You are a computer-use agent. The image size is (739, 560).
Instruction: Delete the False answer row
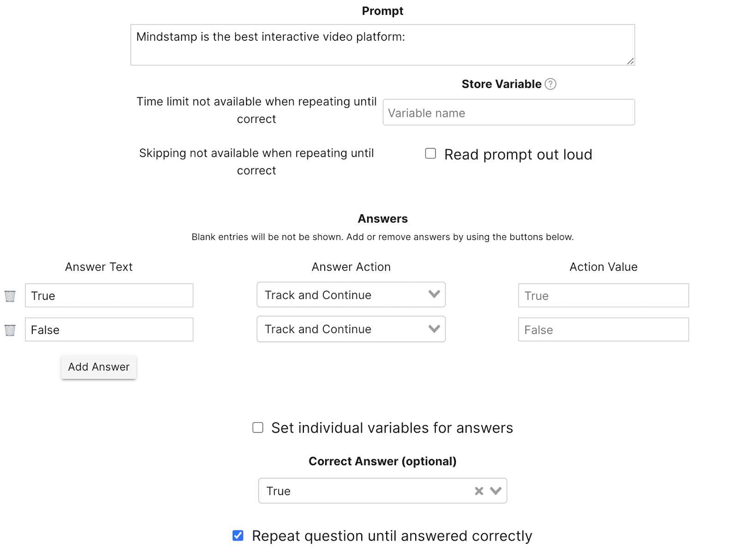pyautogui.click(x=10, y=330)
